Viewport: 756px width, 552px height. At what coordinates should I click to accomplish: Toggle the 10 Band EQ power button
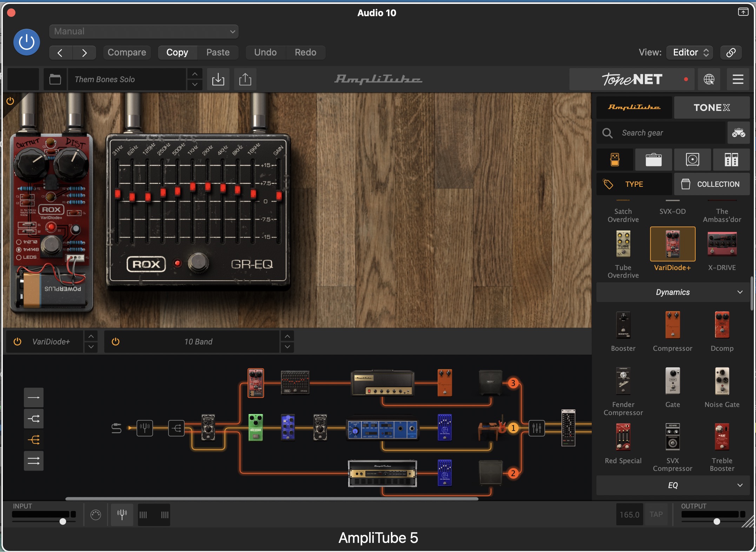[x=115, y=342]
